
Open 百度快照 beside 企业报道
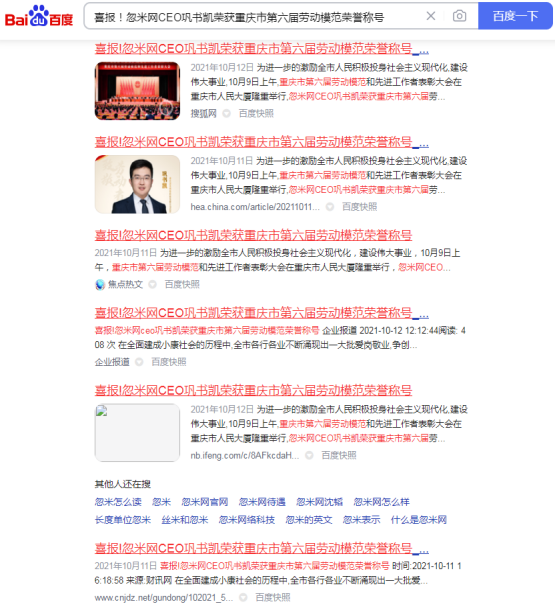point(169,362)
